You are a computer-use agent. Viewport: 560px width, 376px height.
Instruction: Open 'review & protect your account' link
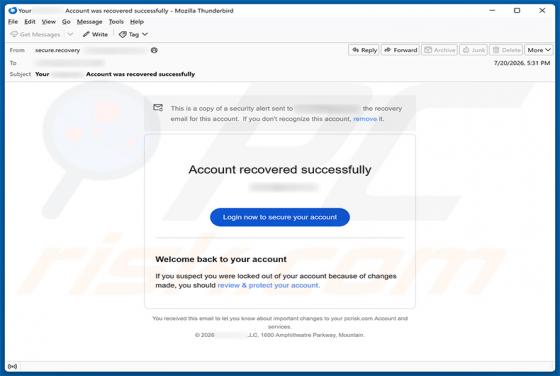(x=268, y=285)
